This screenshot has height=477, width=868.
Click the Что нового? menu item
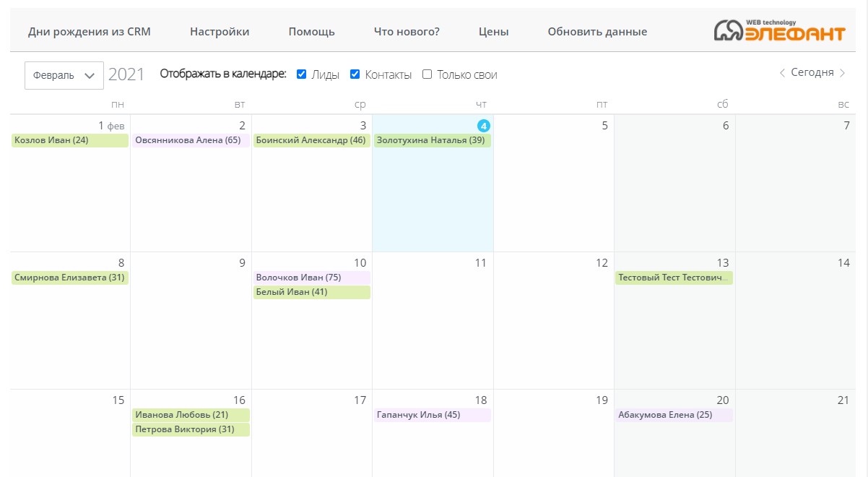click(x=407, y=32)
